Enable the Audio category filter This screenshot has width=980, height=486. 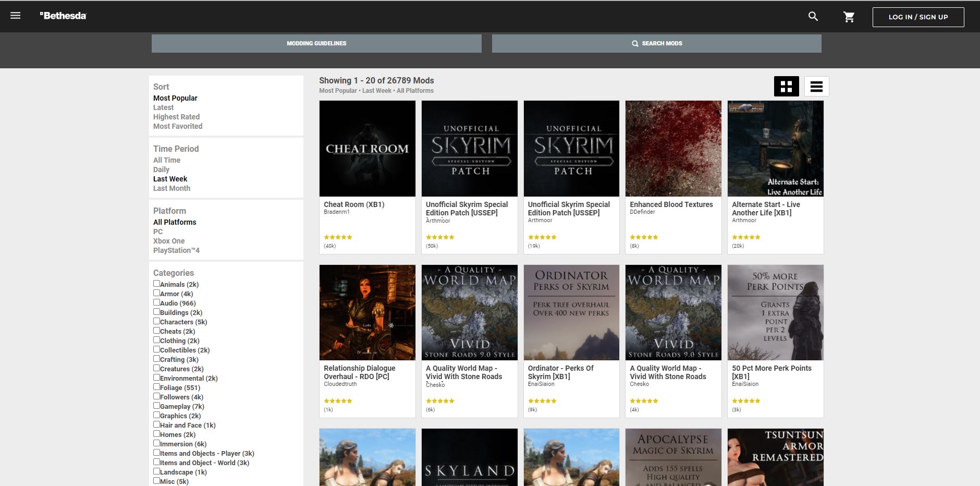click(156, 302)
